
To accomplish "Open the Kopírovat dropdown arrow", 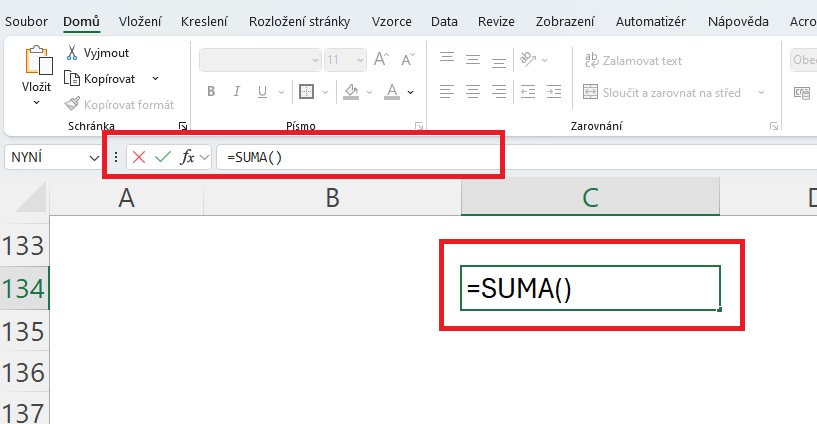I will coord(155,78).
